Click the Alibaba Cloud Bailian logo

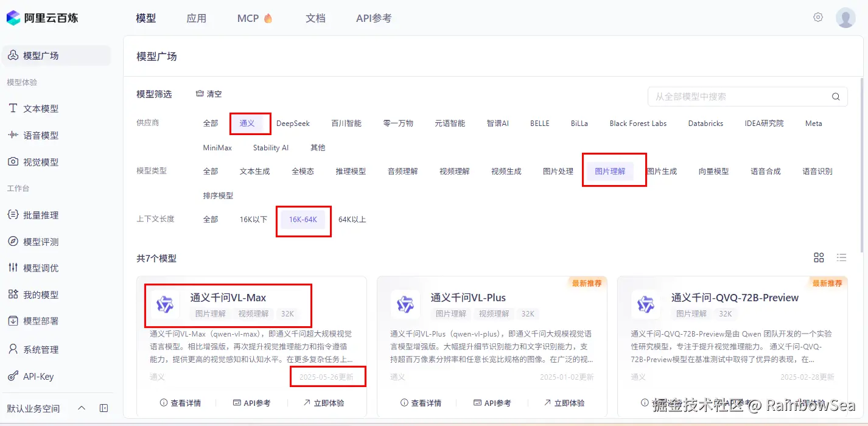(x=42, y=18)
